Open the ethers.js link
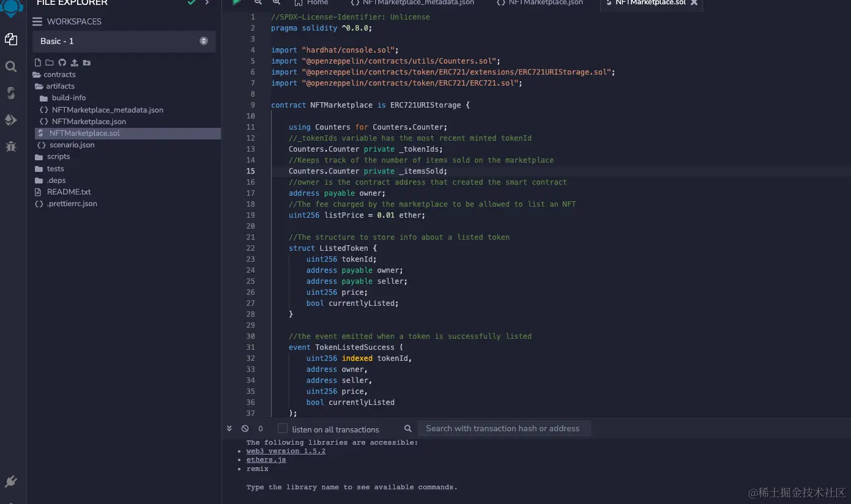This screenshot has height=504, width=851. [266, 460]
